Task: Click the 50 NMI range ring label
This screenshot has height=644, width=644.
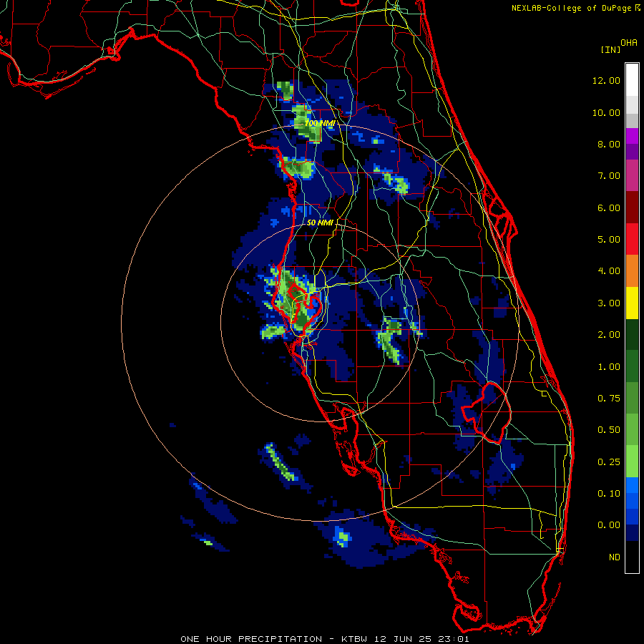Action: pyautogui.click(x=320, y=223)
